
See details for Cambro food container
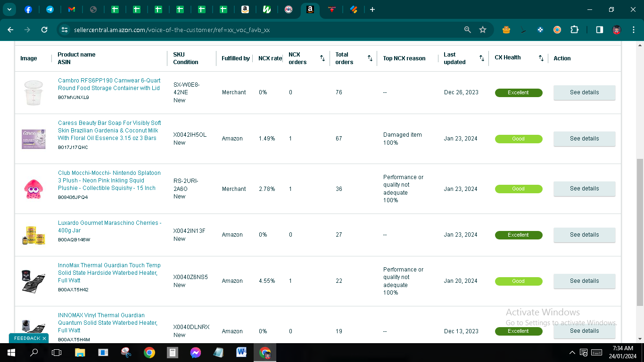click(x=584, y=92)
